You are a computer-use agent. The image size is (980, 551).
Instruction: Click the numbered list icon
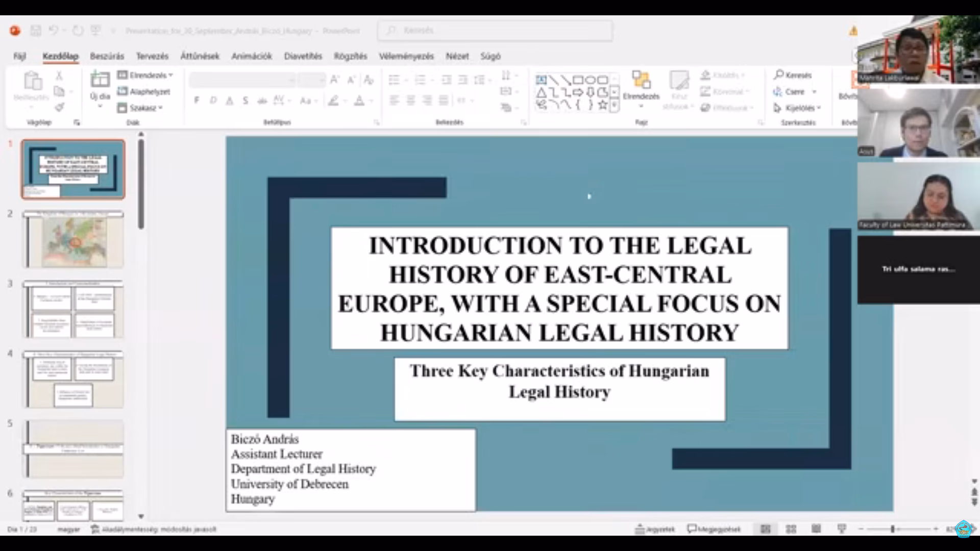(x=420, y=80)
